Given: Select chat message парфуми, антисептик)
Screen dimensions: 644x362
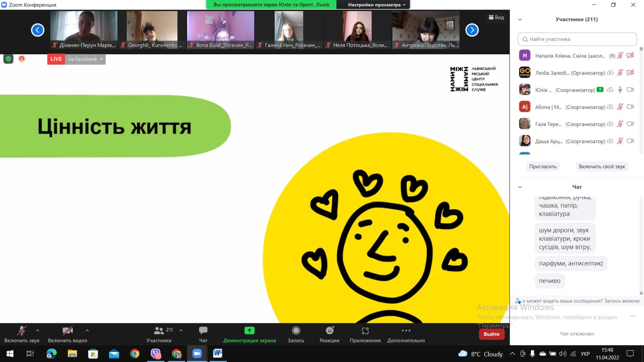Looking at the screenshot, I should click(x=571, y=263).
